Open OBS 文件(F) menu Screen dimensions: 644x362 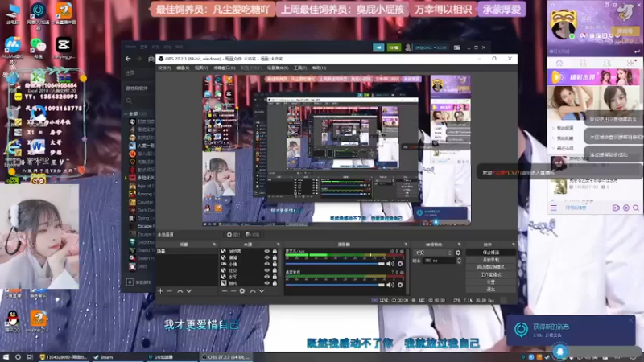click(x=164, y=68)
